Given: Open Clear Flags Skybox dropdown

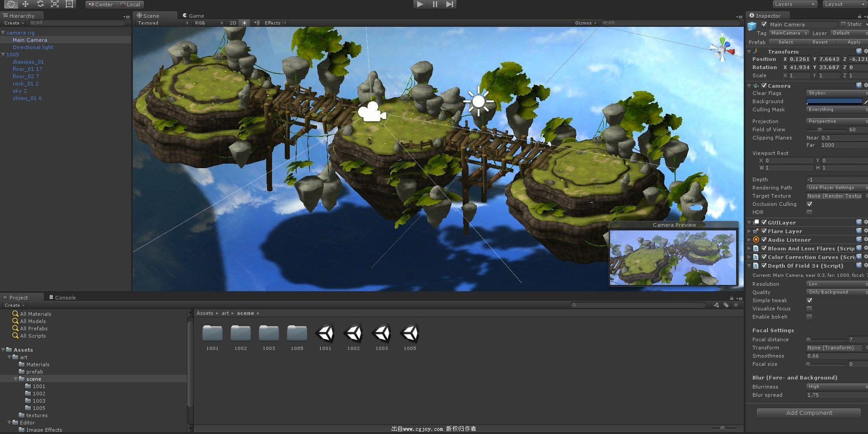Looking at the screenshot, I should 837,93.
